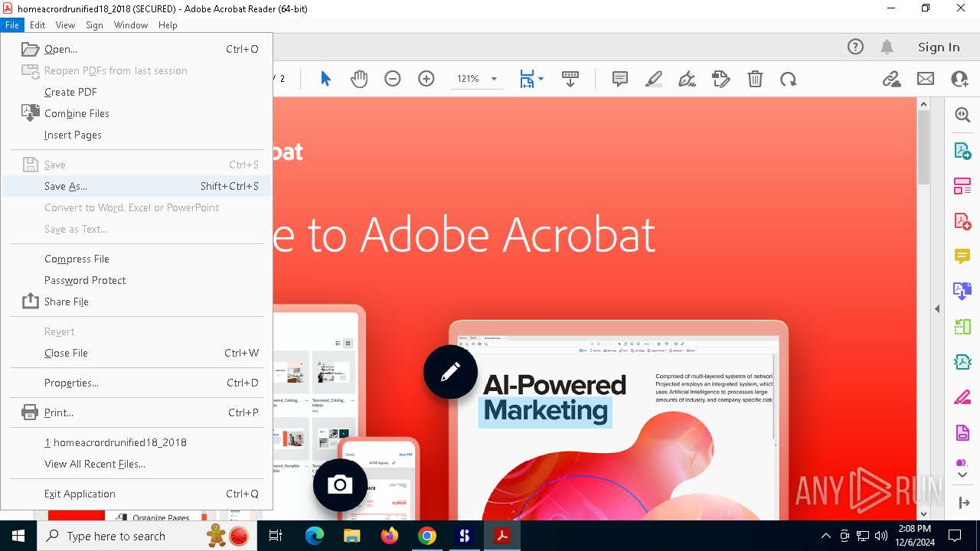
Task: Open Firefox from taskbar
Action: pyautogui.click(x=390, y=536)
